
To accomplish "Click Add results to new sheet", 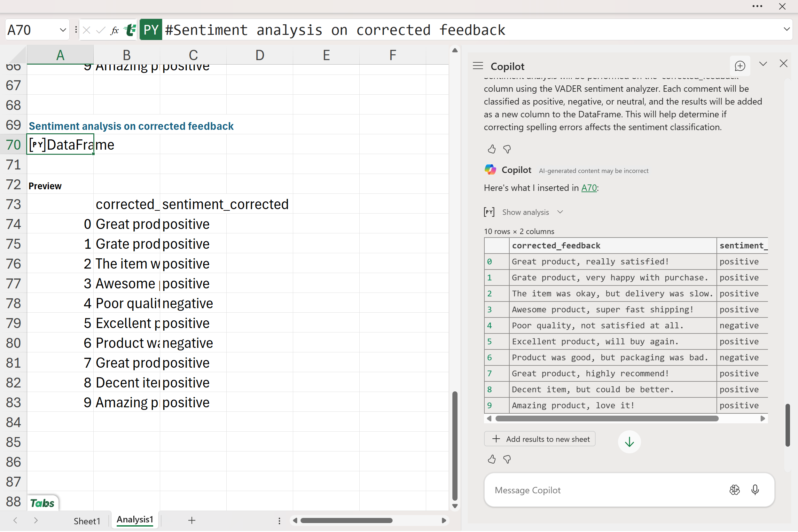I will [x=539, y=439].
